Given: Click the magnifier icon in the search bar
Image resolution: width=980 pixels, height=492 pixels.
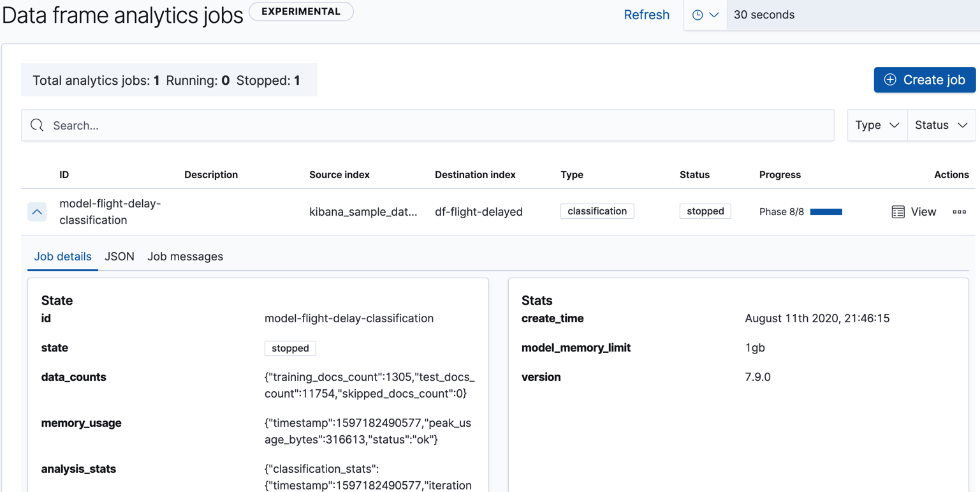Looking at the screenshot, I should tap(36, 125).
